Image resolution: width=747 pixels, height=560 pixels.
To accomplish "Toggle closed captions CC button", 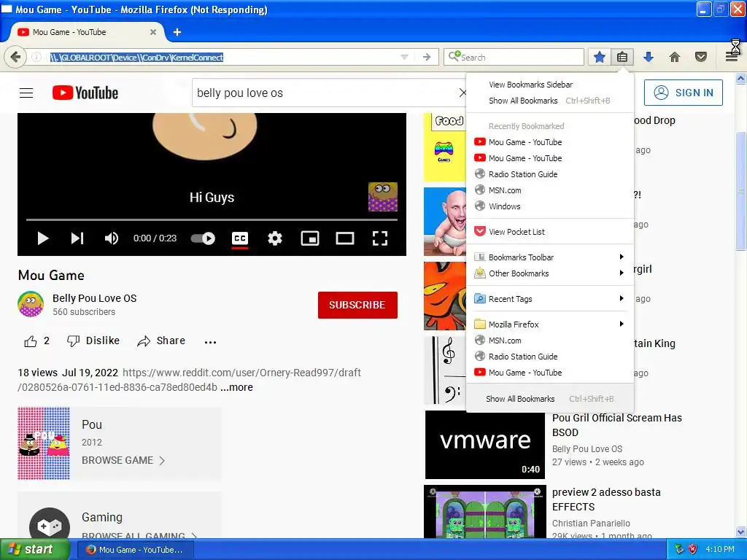I will click(239, 238).
